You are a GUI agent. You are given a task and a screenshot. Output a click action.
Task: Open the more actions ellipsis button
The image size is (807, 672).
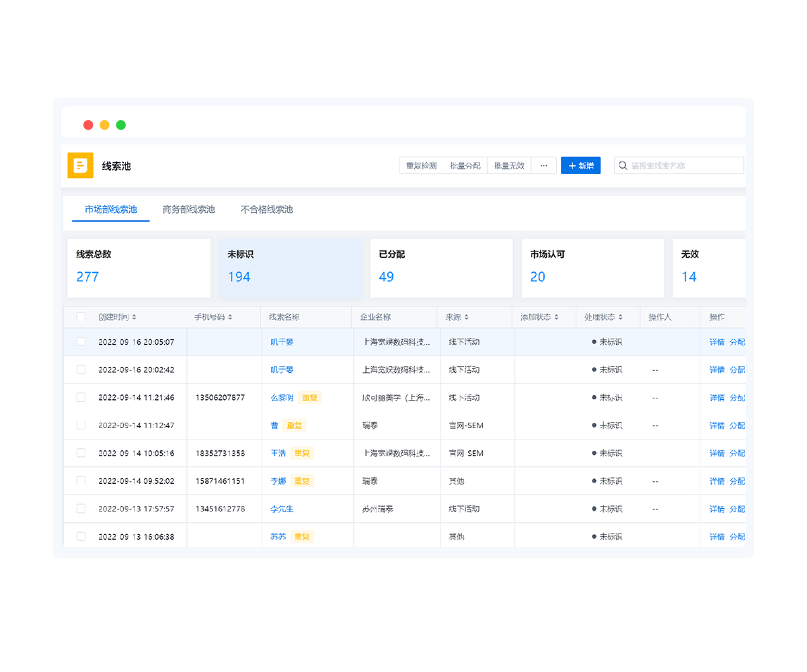coord(543,165)
